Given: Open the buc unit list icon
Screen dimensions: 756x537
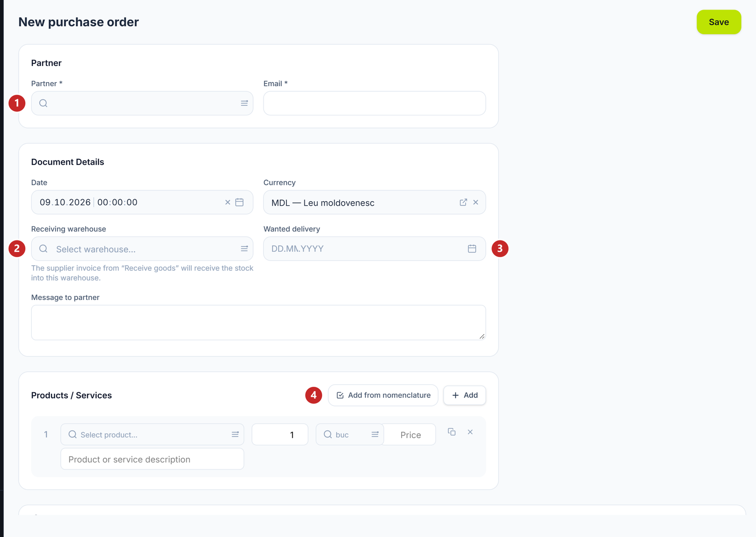Looking at the screenshot, I should 375,434.
